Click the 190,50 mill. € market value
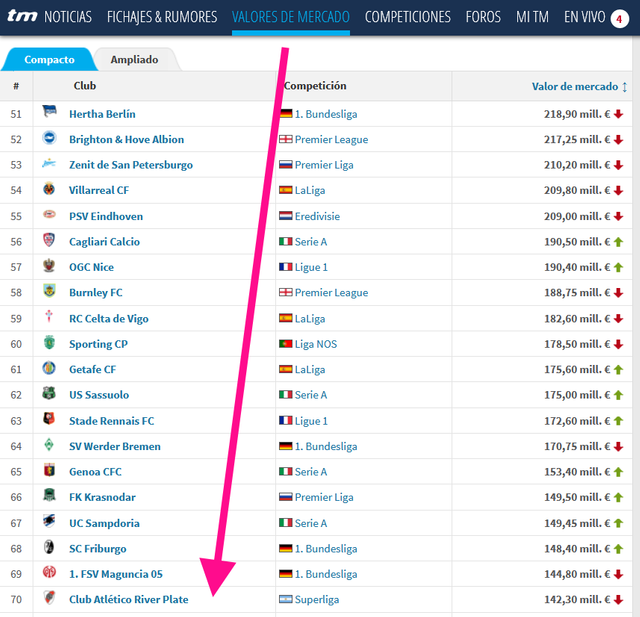This screenshot has height=617, width=640. [577, 242]
